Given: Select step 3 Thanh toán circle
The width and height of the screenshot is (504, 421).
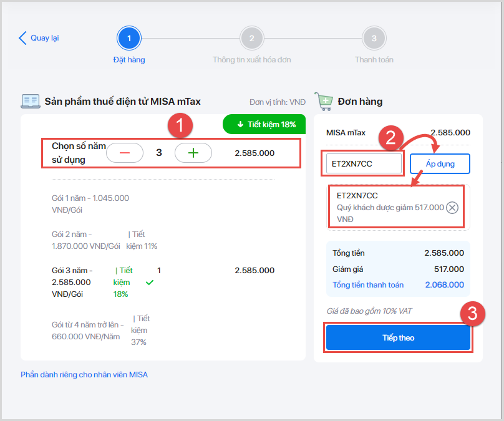Looking at the screenshot, I should [374, 38].
